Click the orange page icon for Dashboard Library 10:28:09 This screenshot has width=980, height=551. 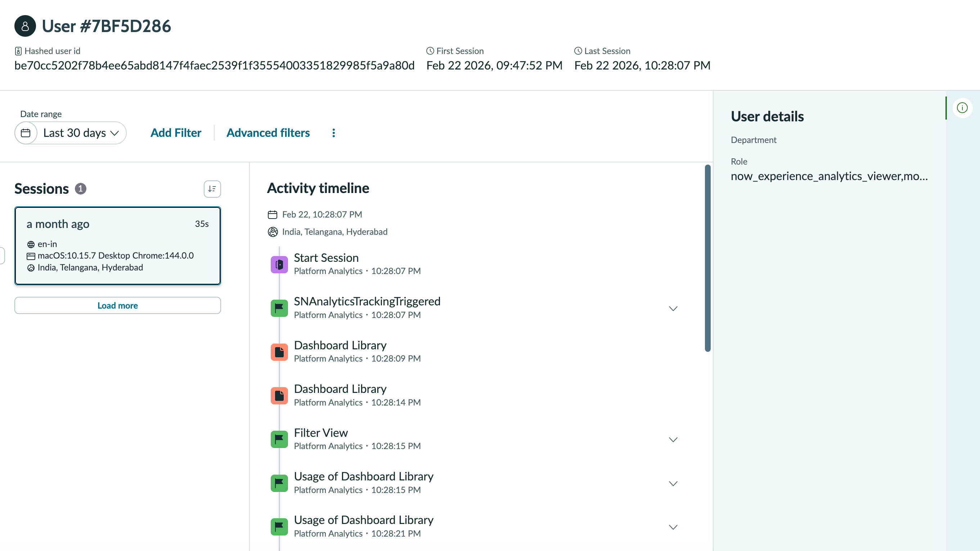point(279,352)
